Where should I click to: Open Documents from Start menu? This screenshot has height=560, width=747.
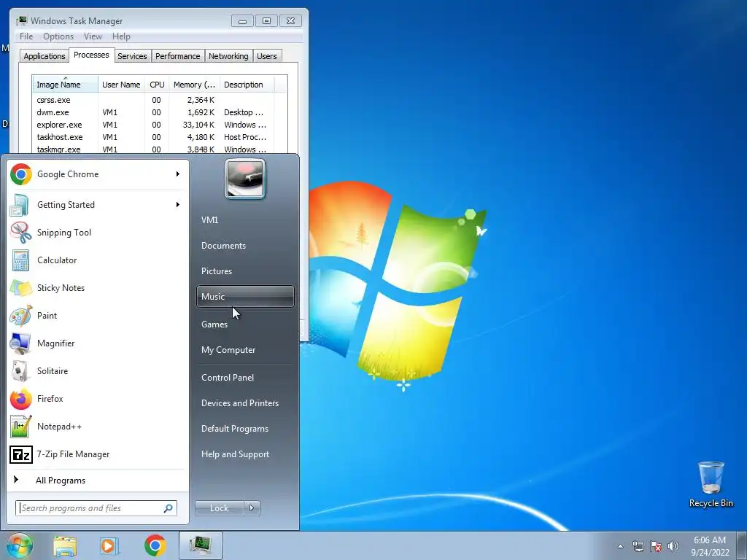(x=245, y=246)
